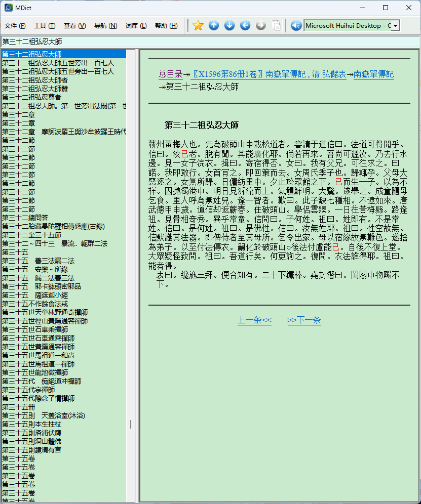
Task: Click the blue down arrow icon
Action: 229,25
